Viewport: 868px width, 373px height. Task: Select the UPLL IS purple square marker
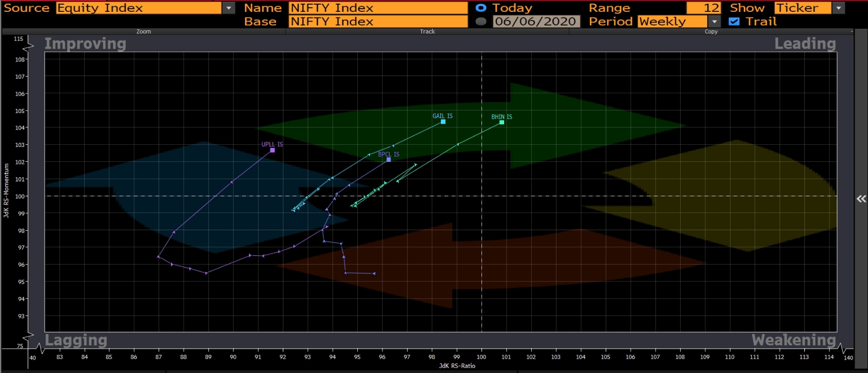[x=272, y=150]
